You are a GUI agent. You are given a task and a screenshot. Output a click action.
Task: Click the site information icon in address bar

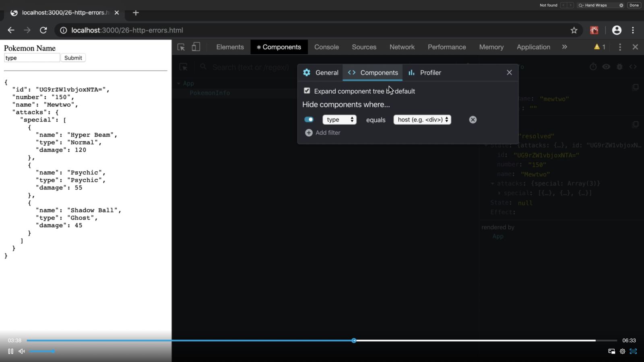tap(63, 30)
